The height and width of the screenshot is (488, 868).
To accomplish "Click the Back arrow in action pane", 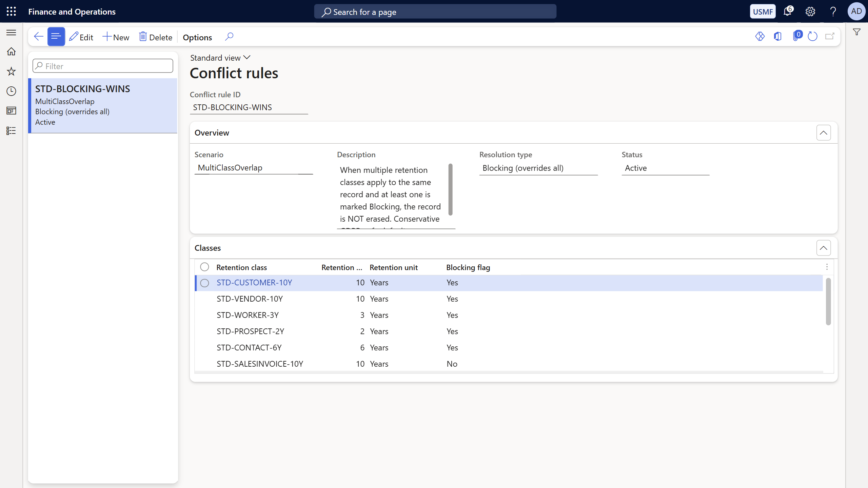I will click(x=39, y=37).
